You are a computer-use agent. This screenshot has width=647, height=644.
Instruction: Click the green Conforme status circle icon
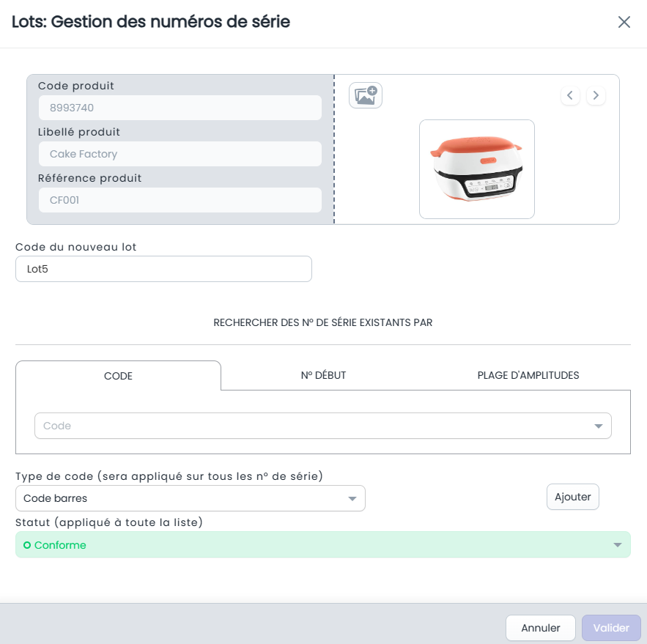coord(27,545)
